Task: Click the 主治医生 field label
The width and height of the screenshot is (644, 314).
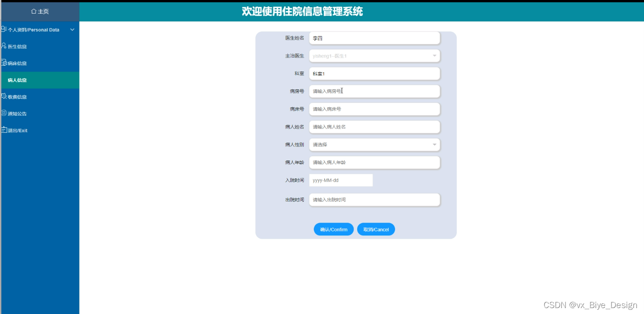Action: tap(295, 56)
